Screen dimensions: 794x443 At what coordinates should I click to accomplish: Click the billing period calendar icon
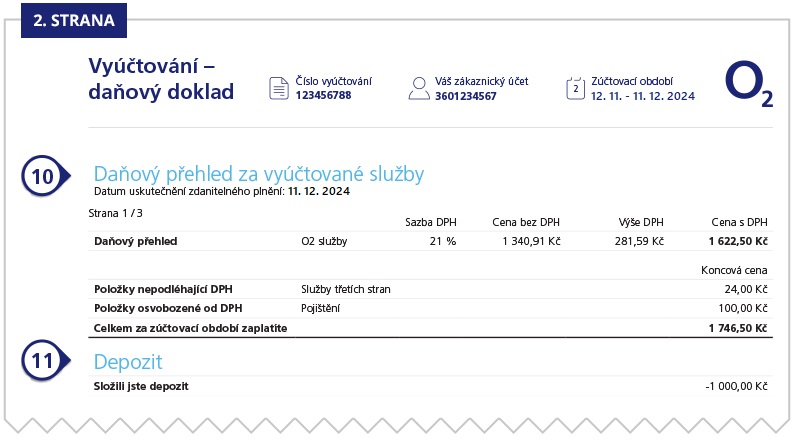coord(575,88)
